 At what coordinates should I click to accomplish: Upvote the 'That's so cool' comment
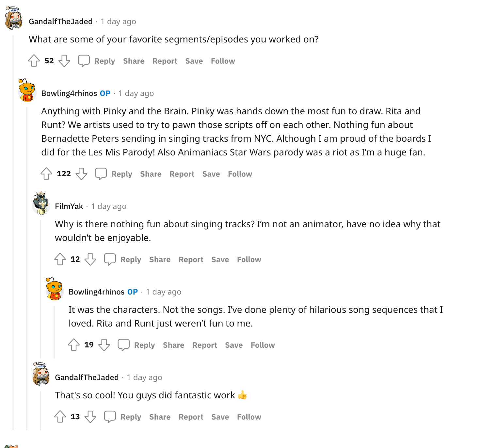60,417
